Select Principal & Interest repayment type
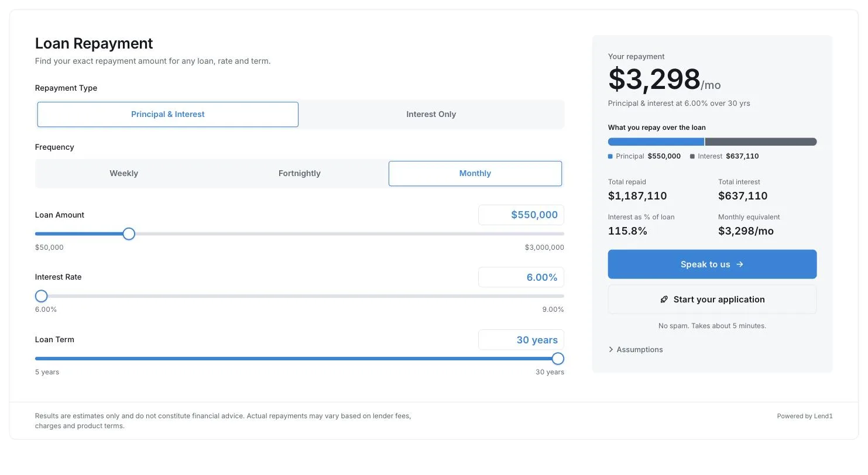This screenshot has width=868, height=475. 168,115
